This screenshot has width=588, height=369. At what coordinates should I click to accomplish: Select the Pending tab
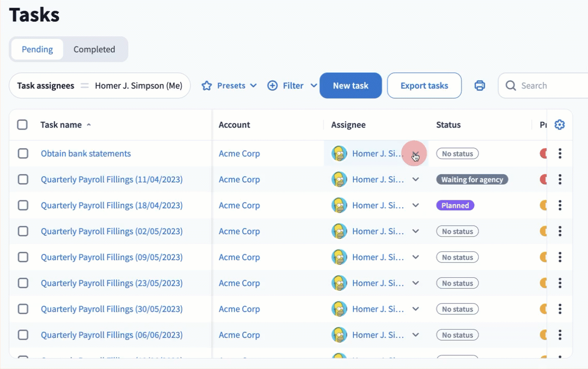(x=37, y=49)
